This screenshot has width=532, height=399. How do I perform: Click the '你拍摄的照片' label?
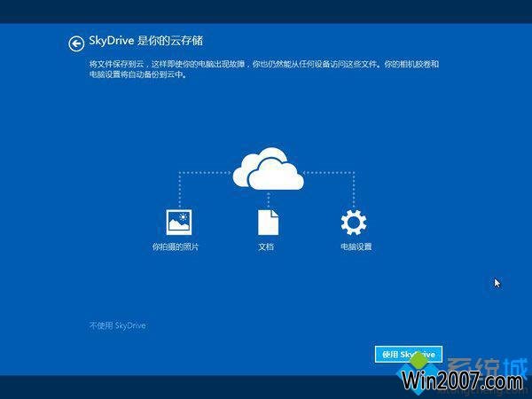(175, 246)
